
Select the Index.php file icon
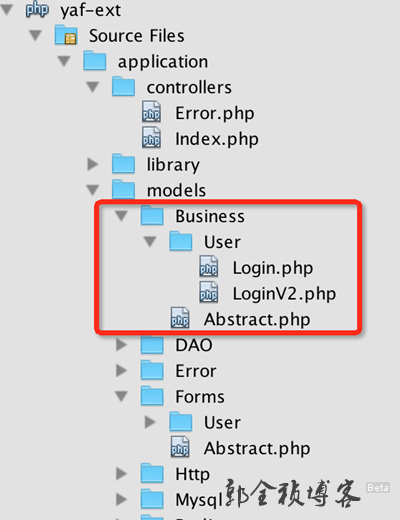click(152, 138)
